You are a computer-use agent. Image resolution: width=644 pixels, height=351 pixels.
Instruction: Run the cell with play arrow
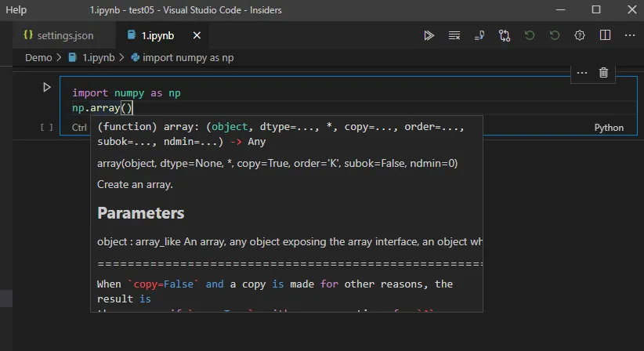pyautogui.click(x=47, y=87)
